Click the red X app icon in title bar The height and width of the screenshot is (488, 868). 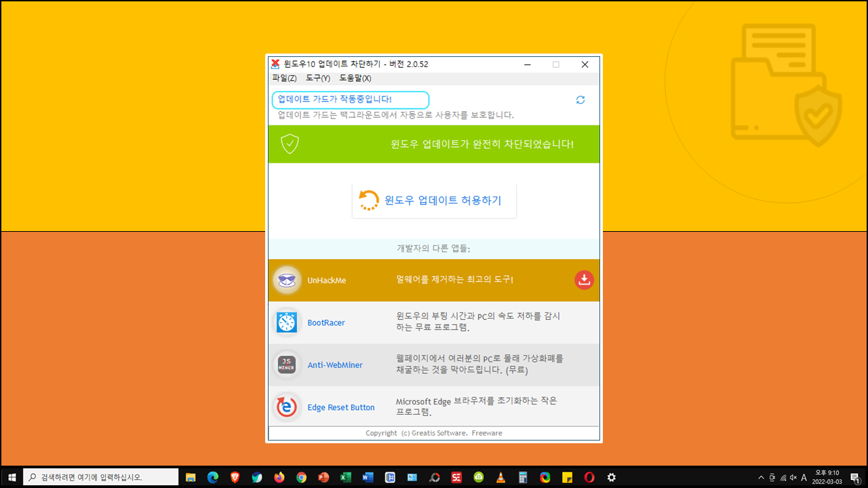pyautogui.click(x=275, y=64)
